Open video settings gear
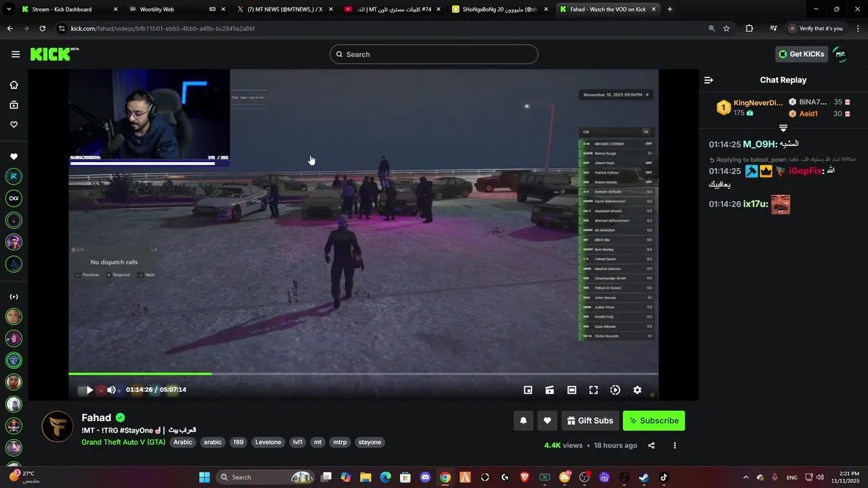Screen dimensions: 868x488 637,390
